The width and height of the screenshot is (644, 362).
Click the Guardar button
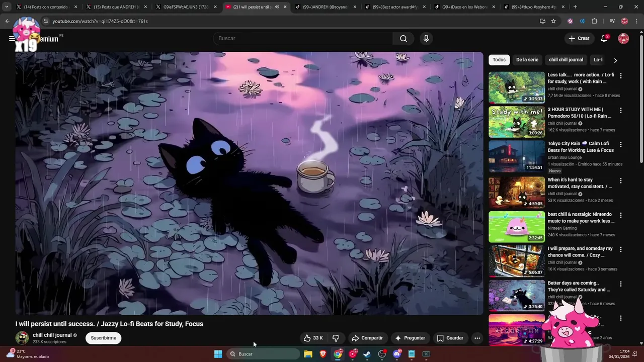click(x=450, y=338)
